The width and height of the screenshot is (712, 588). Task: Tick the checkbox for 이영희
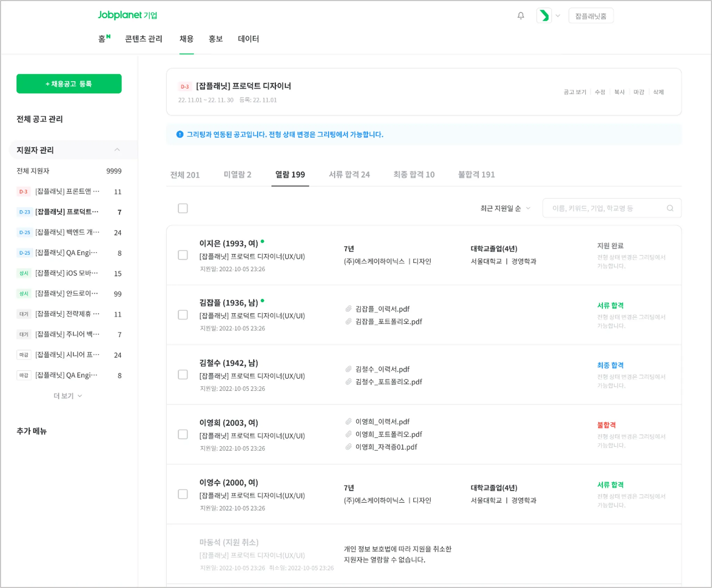tap(183, 434)
